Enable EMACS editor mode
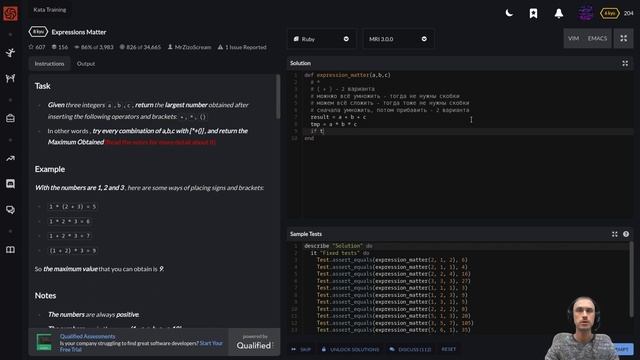The image size is (640, 360). [597, 38]
